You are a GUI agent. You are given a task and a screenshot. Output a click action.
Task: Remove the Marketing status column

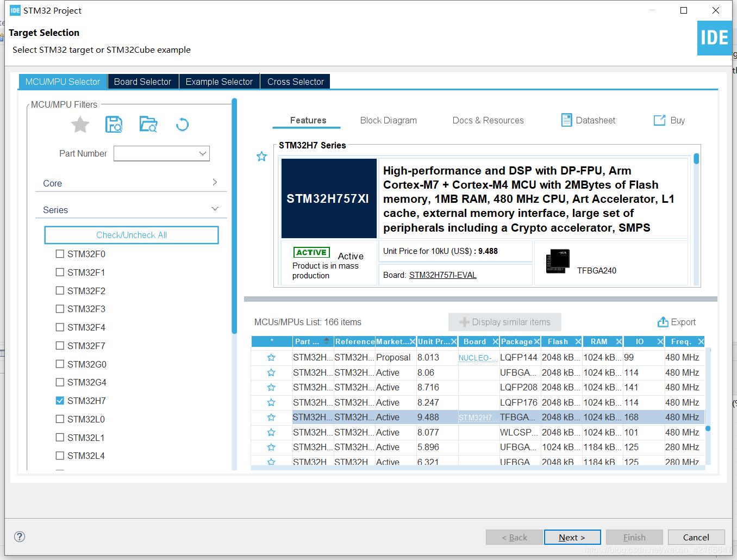[x=412, y=341]
